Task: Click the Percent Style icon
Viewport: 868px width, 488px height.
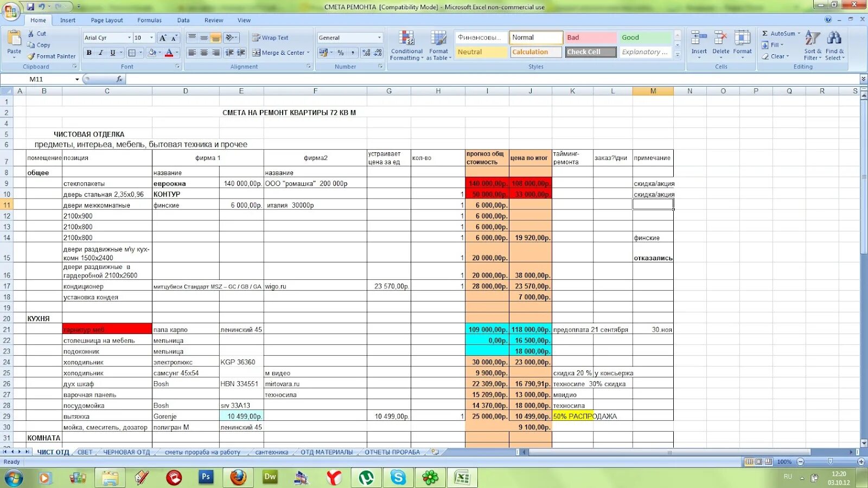Action: 341,53
